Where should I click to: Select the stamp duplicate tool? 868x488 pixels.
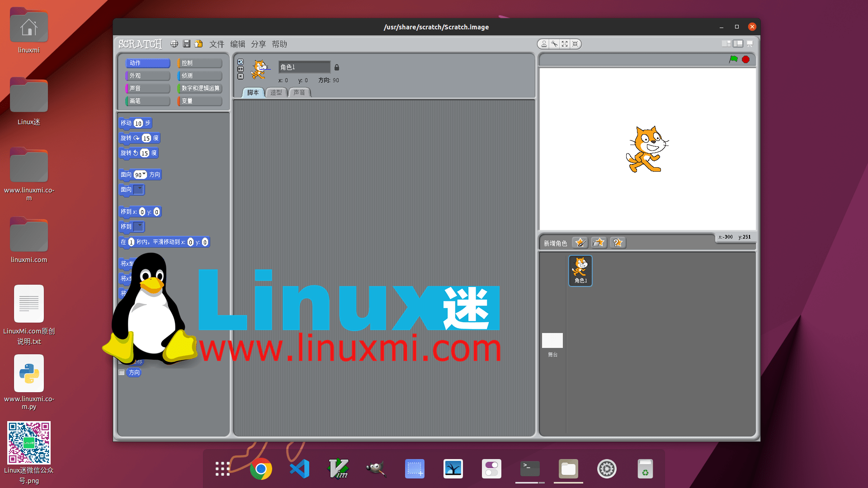(544, 44)
